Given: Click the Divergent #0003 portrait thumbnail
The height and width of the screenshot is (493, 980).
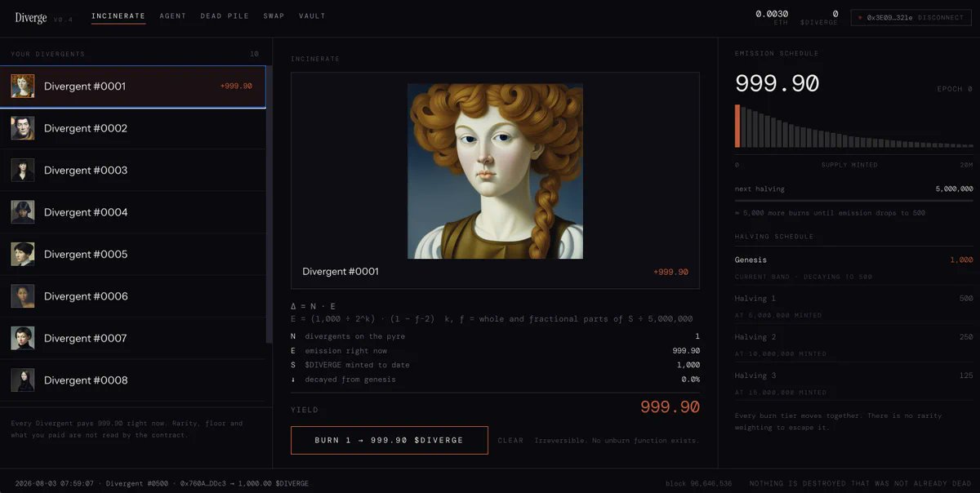Looking at the screenshot, I should tap(23, 170).
